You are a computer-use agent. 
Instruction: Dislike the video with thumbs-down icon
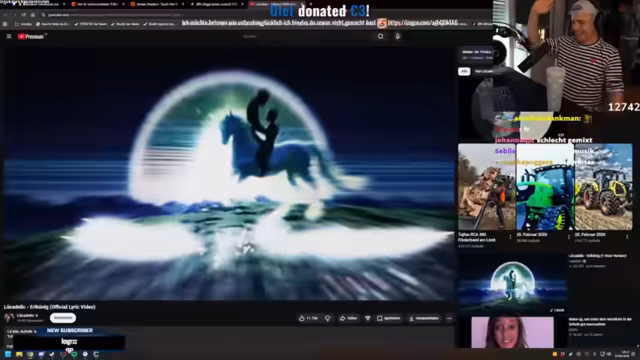click(327, 318)
